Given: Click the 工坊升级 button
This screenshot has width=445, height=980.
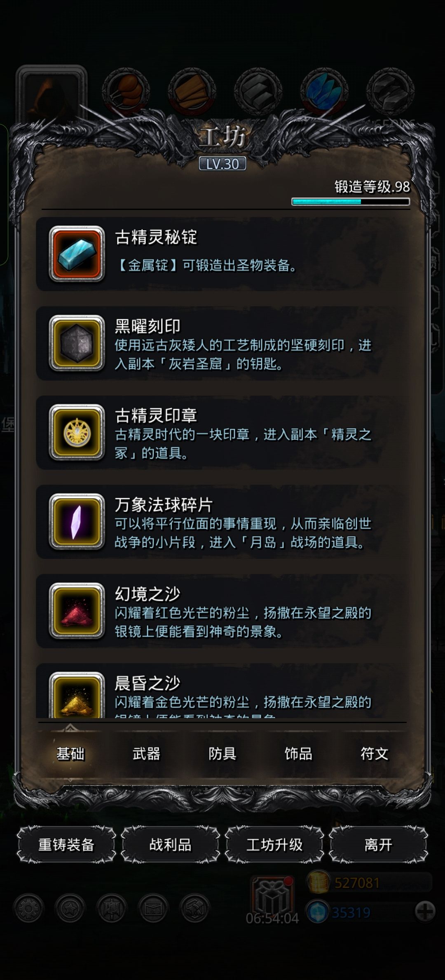Looking at the screenshot, I should [x=274, y=845].
